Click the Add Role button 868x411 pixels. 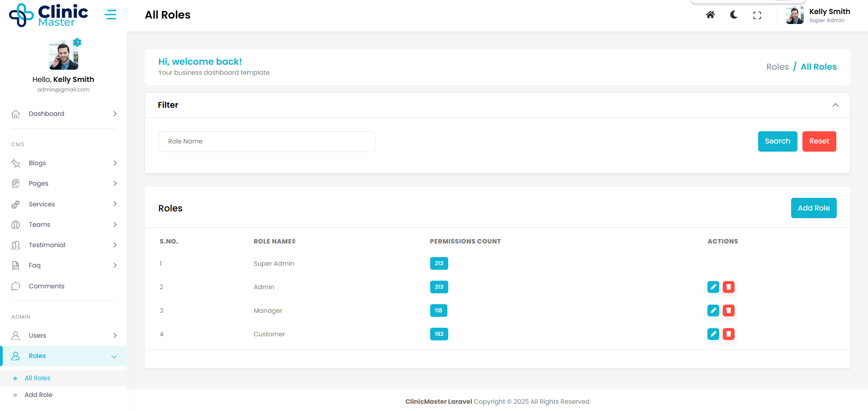tap(813, 208)
